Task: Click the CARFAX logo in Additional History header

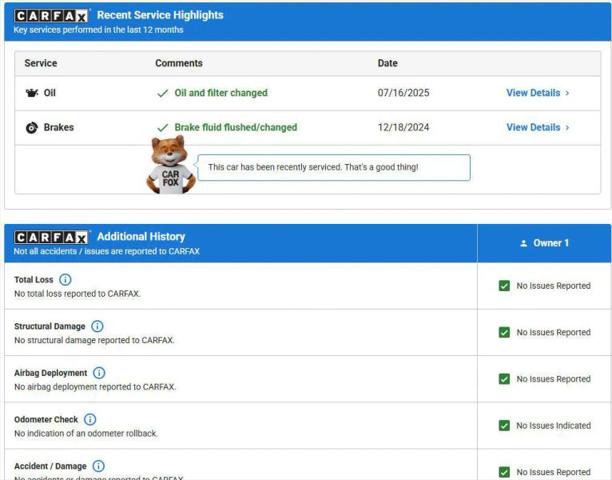Action: pos(51,237)
